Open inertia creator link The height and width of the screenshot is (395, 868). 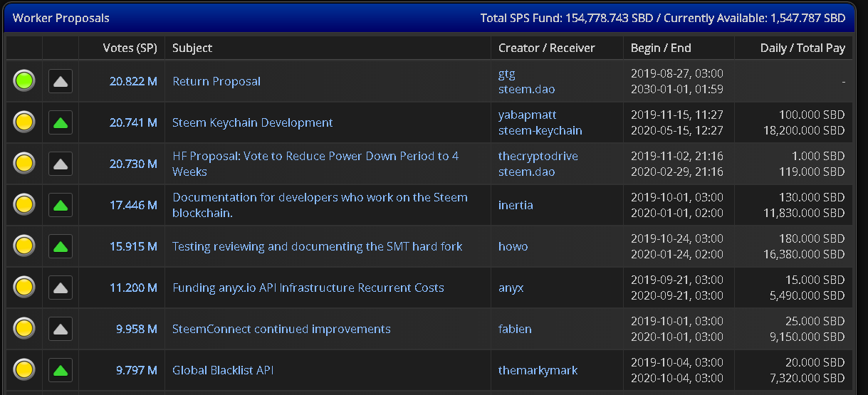point(516,205)
